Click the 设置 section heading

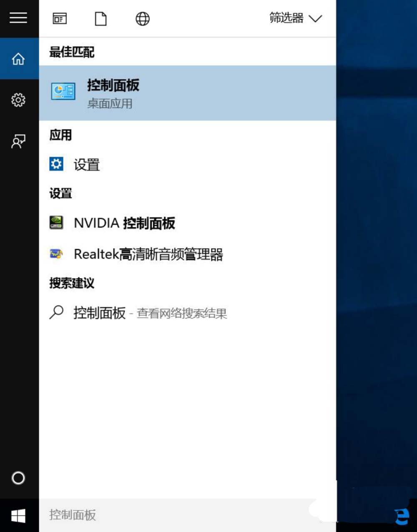click(60, 193)
